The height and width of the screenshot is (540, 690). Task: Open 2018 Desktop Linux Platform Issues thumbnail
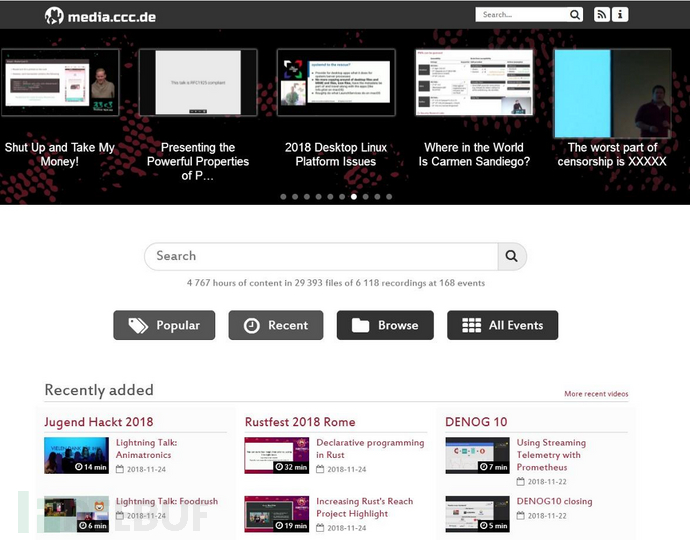pos(336,82)
